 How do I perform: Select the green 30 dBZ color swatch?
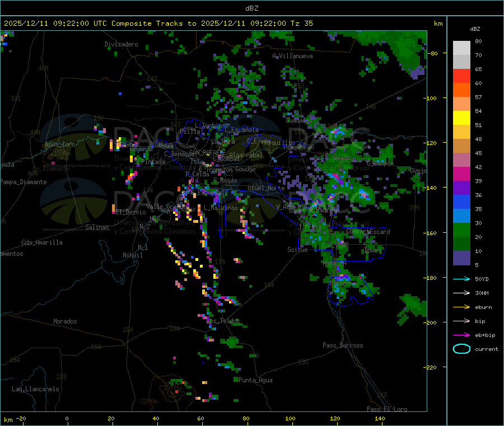(x=461, y=230)
